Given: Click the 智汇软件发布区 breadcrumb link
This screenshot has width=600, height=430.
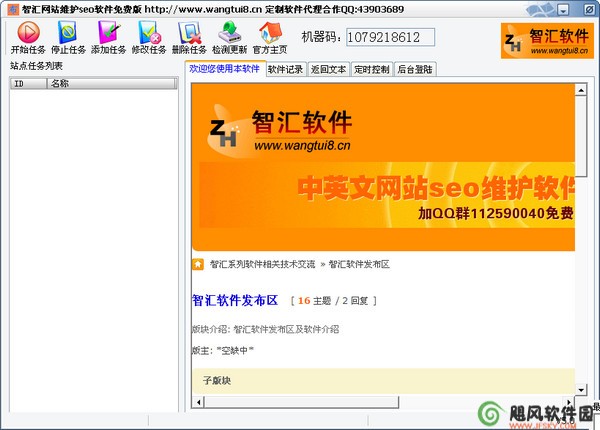Looking at the screenshot, I should (359, 264).
